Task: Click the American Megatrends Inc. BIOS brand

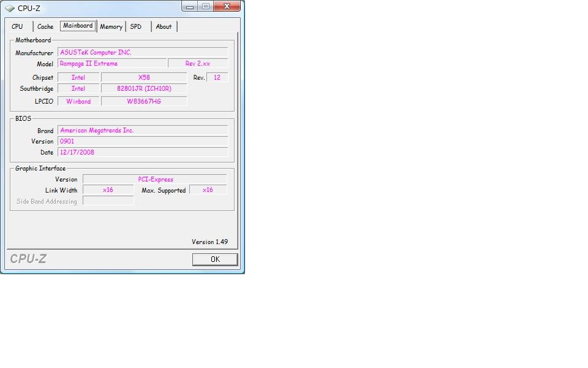Action: click(x=143, y=130)
